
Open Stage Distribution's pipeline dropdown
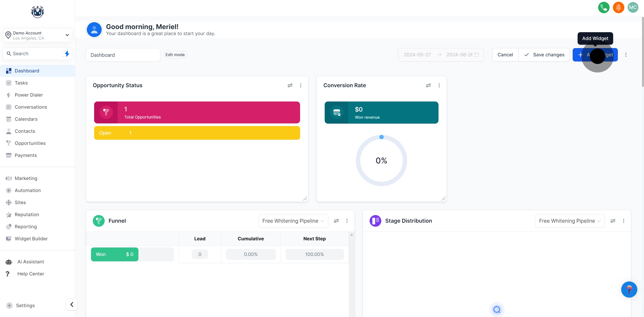pos(570,221)
